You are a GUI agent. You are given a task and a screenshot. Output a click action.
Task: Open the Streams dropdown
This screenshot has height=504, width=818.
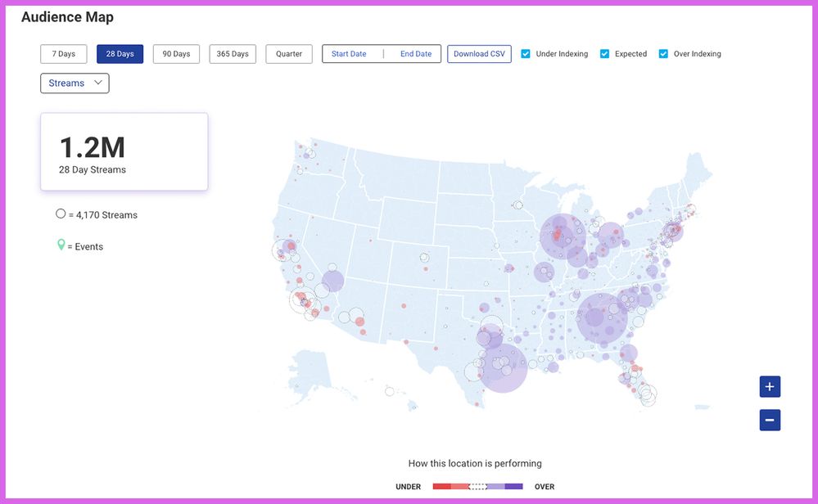point(75,83)
